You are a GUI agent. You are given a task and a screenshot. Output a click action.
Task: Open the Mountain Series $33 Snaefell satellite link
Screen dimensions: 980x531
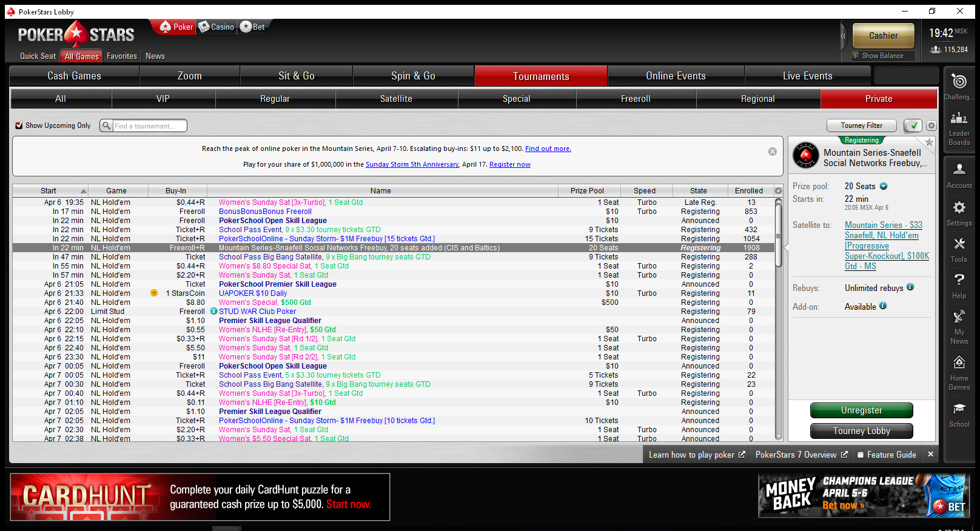887,245
